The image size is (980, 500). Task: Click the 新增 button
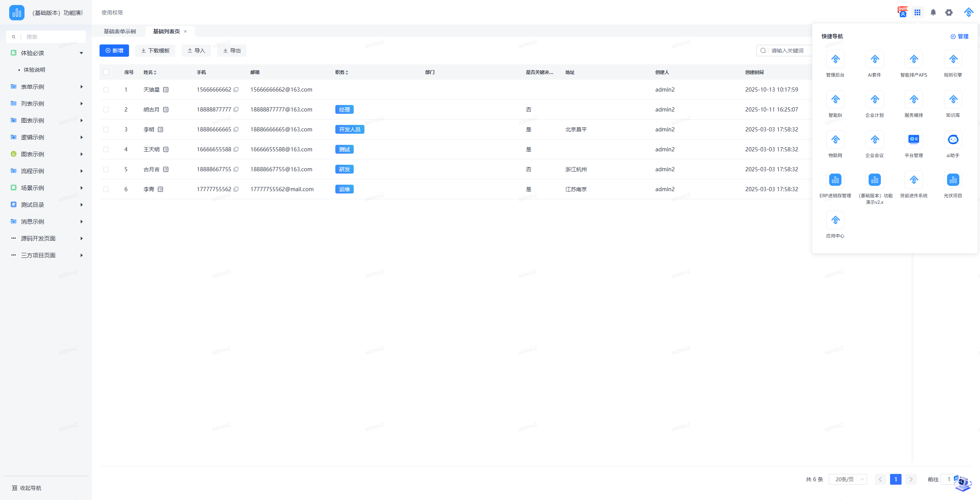point(114,51)
